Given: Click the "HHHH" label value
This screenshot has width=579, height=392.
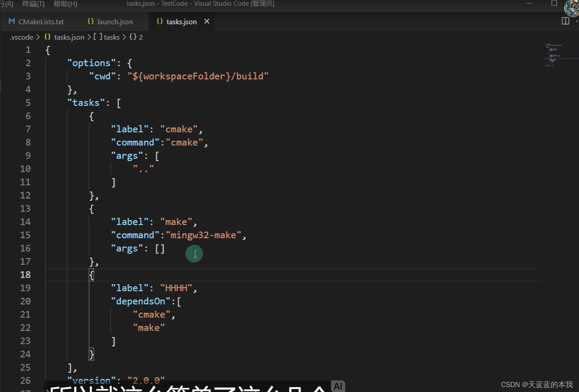Looking at the screenshot, I should [x=177, y=288].
